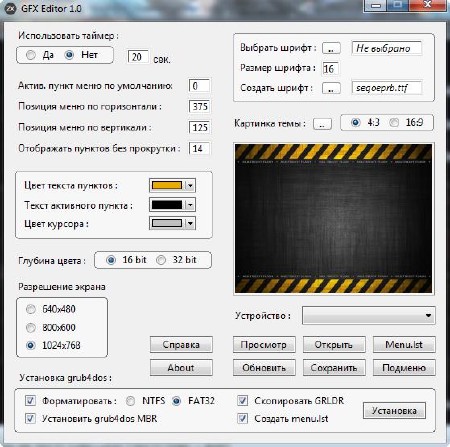This screenshot has width=450, height=447.
Task: Select FAT32 file system format
Action: point(176,401)
